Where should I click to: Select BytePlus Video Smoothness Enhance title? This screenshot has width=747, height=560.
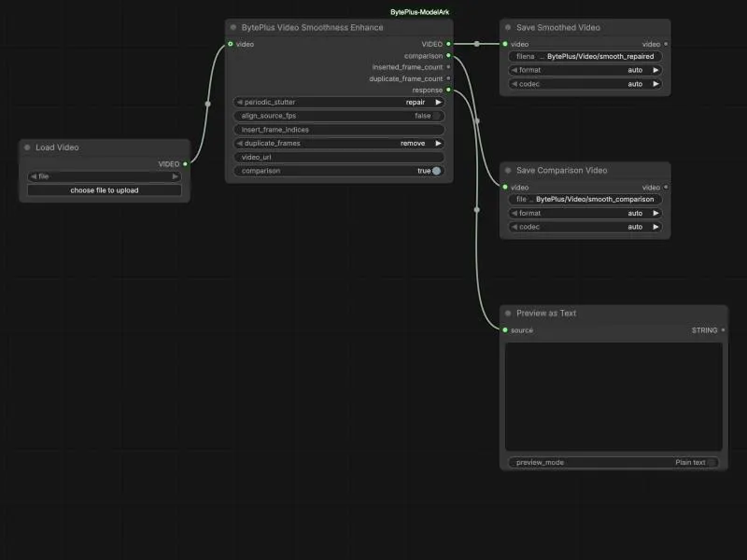[312, 28]
